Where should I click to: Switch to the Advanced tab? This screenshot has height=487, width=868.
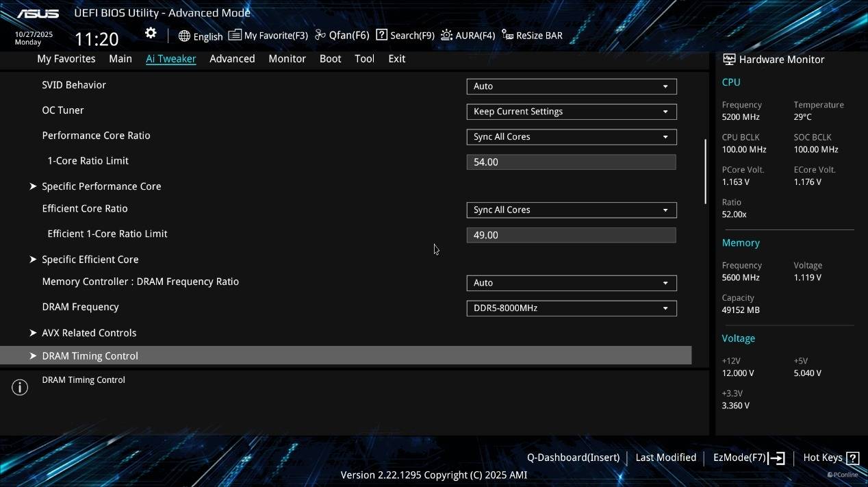pyautogui.click(x=232, y=59)
